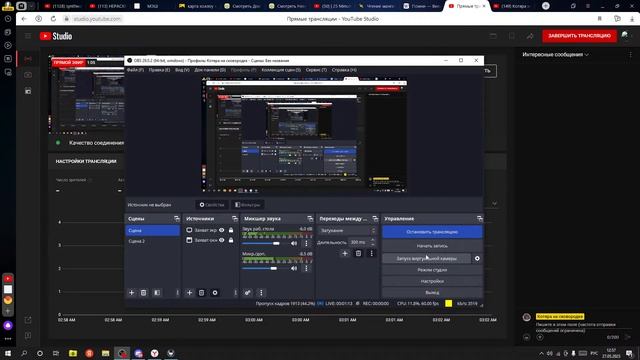The width and height of the screenshot is (640, 360).
Task: Open desktop audio three-dot options menu
Action: (x=306, y=243)
